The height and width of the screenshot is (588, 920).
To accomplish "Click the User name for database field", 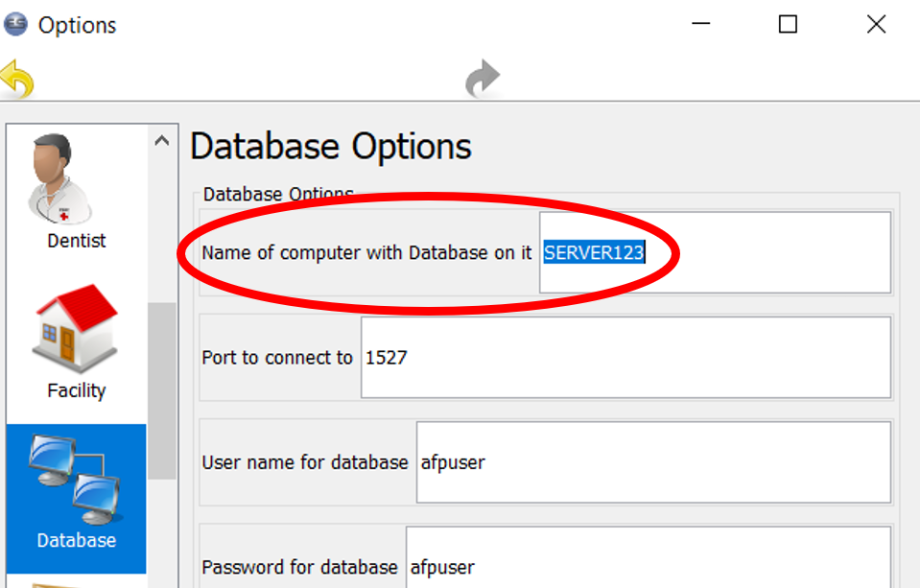I will pos(652,461).
